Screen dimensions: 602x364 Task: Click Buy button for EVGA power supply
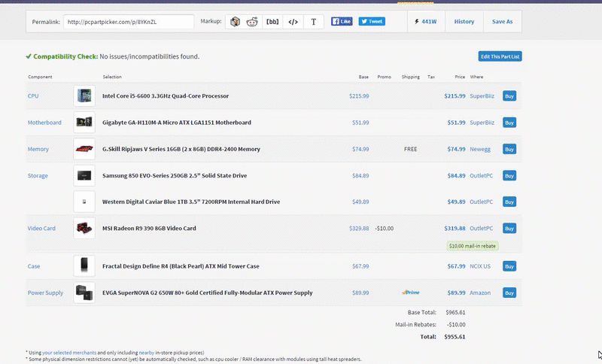pos(509,293)
